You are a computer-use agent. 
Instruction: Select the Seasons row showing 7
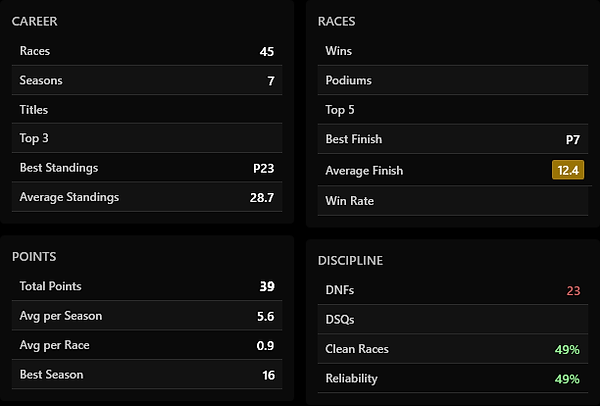click(x=147, y=81)
